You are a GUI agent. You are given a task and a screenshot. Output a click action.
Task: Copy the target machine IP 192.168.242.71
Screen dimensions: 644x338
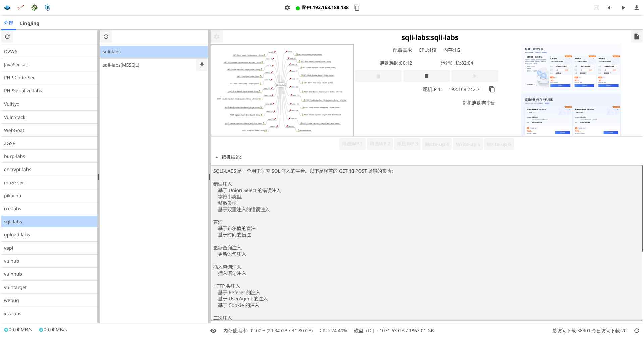[x=492, y=89]
